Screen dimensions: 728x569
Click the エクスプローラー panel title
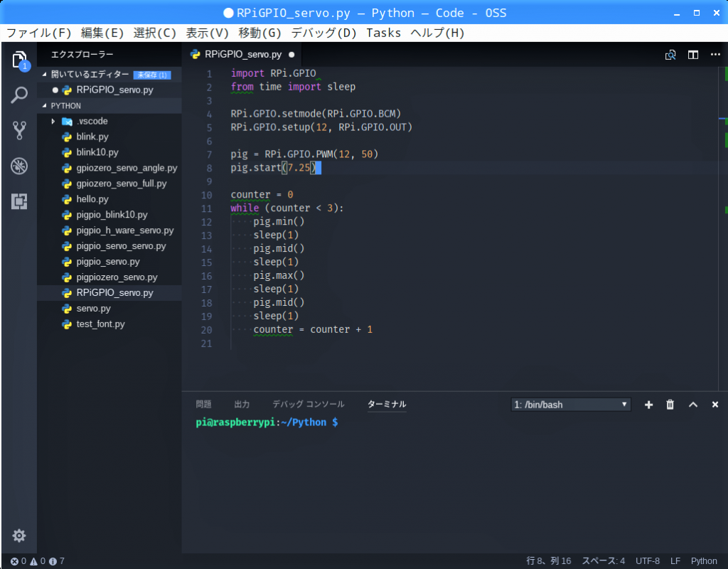click(82, 54)
